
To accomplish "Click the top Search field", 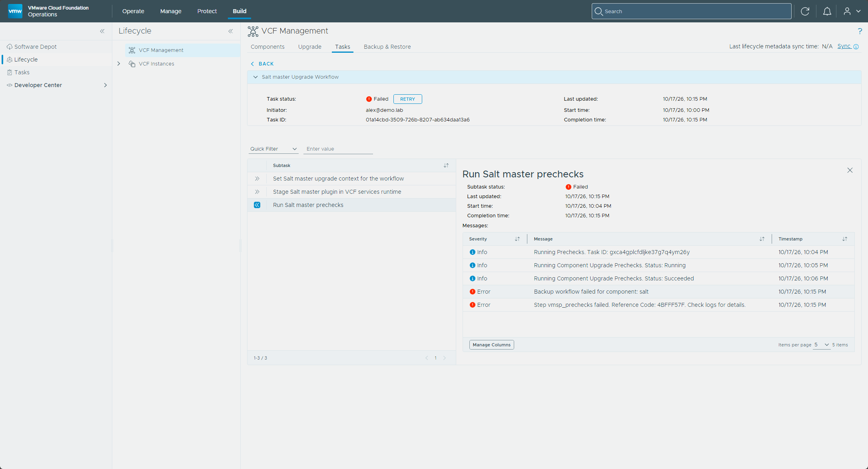I will [691, 11].
